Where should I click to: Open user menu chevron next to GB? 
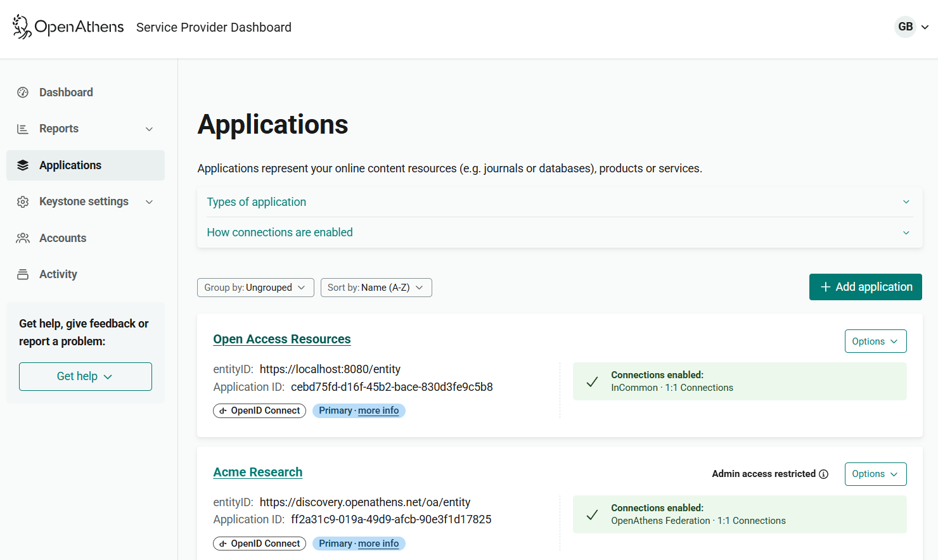pos(925,27)
